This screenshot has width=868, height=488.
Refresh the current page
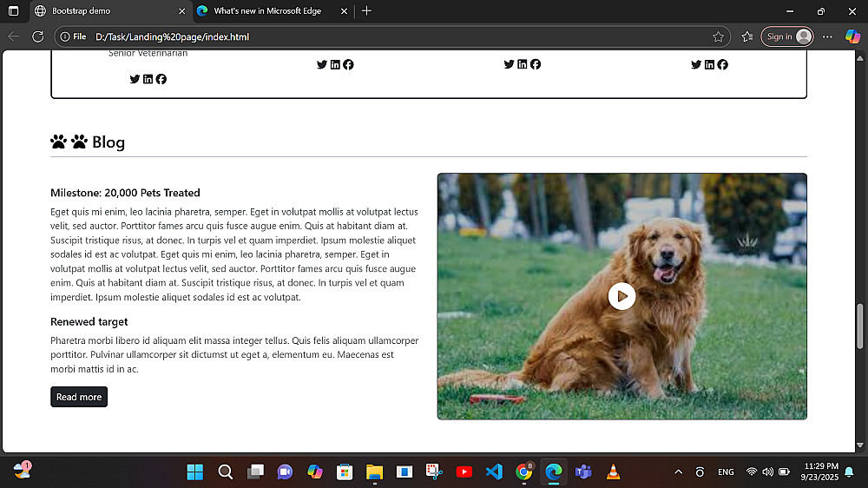[x=37, y=36]
